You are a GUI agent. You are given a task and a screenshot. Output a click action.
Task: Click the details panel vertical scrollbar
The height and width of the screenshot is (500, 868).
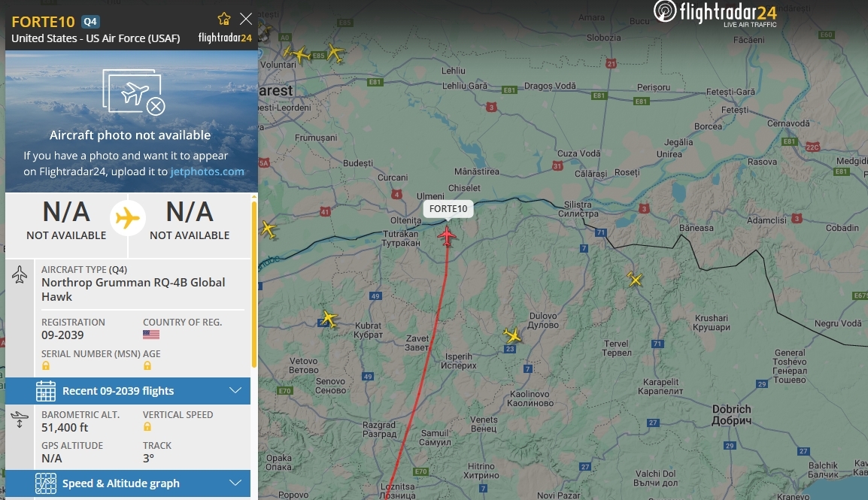(x=254, y=285)
